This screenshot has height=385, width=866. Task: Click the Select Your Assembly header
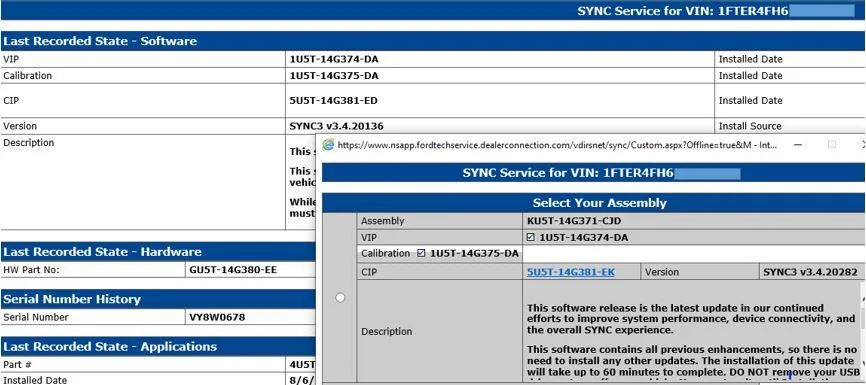click(599, 203)
